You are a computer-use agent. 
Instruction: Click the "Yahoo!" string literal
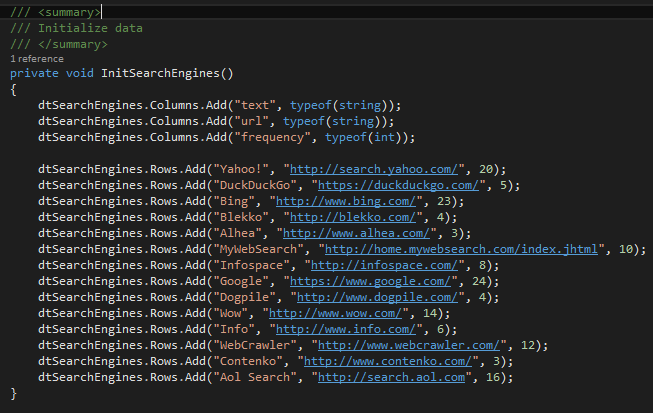241,169
